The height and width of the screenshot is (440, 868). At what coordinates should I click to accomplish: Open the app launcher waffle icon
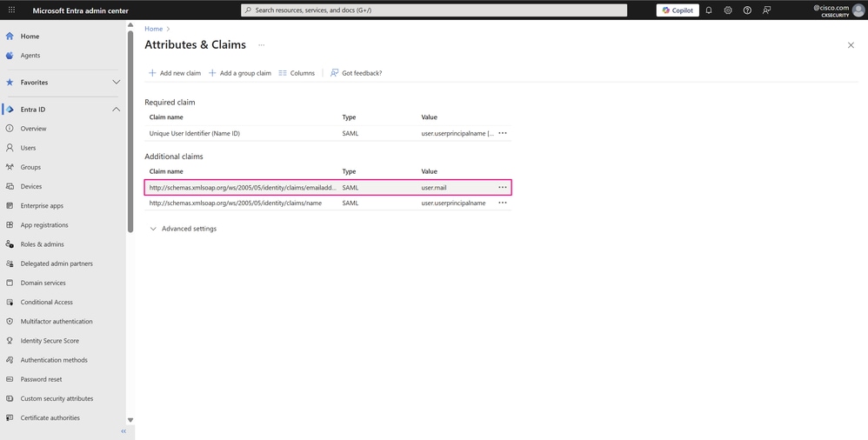(11, 10)
